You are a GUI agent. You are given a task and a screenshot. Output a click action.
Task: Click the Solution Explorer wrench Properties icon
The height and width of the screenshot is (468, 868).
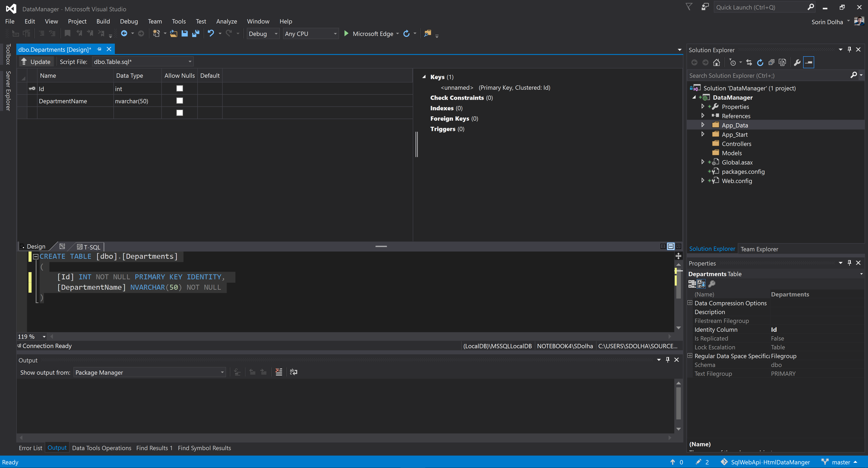[797, 62]
